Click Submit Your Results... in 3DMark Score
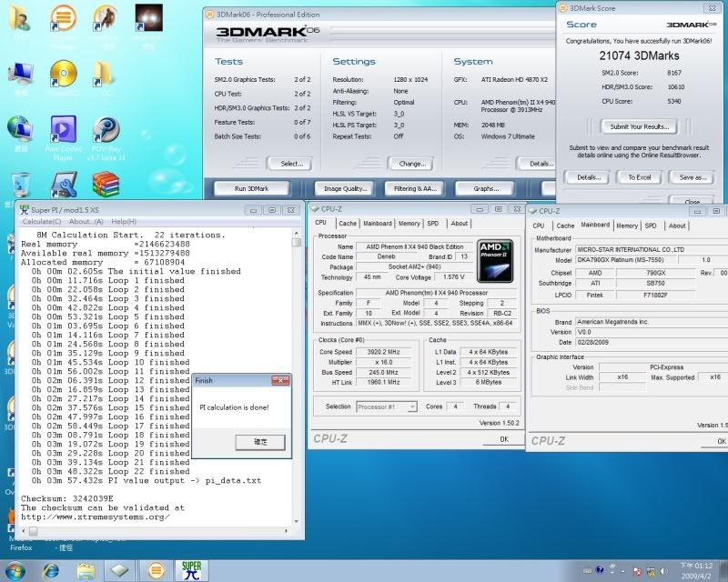The height and width of the screenshot is (582, 728). [x=639, y=126]
